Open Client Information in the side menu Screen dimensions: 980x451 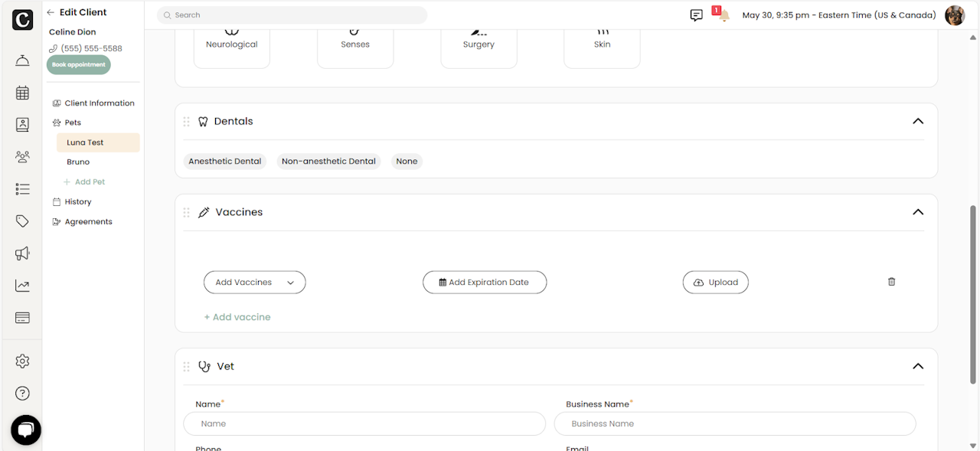click(x=93, y=103)
